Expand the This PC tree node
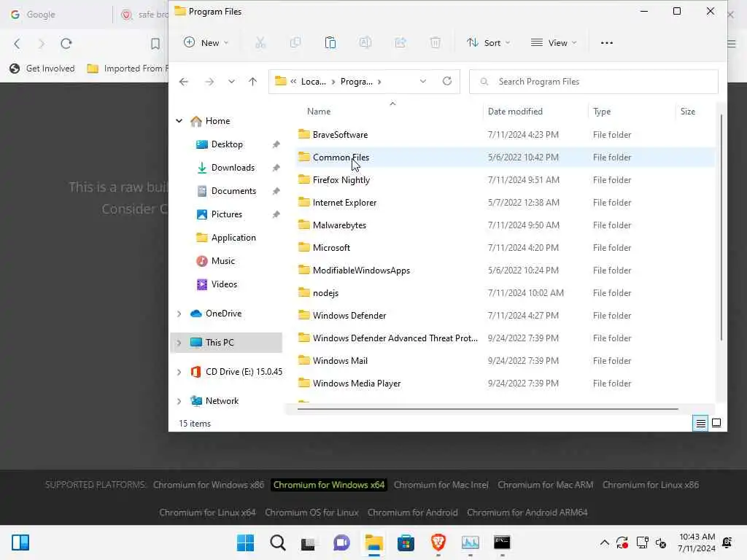The width and height of the screenshot is (747, 560). [x=179, y=343]
